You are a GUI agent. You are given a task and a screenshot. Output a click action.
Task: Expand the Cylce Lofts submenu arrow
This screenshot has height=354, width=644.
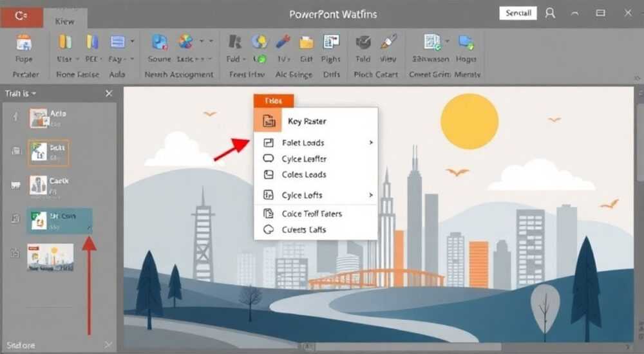pyautogui.click(x=371, y=195)
